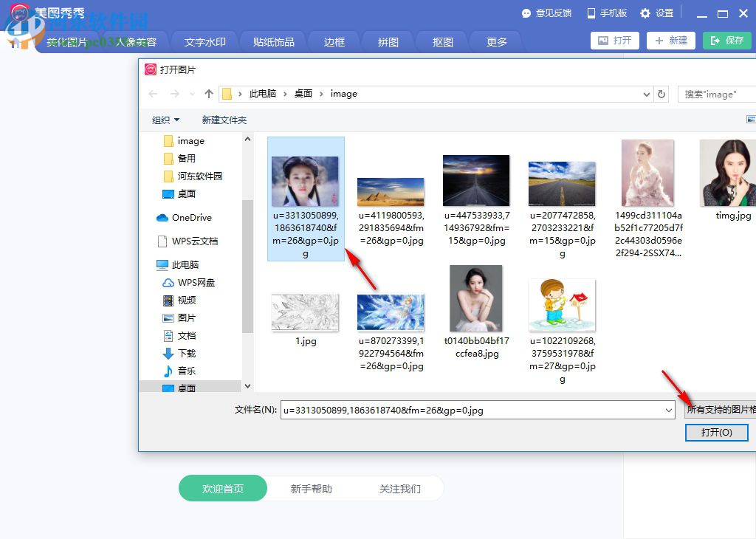Switch to the 拼图 (Collage) tab
Image resolution: width=756 pixels, height=539 pixels.
[387, 42]
